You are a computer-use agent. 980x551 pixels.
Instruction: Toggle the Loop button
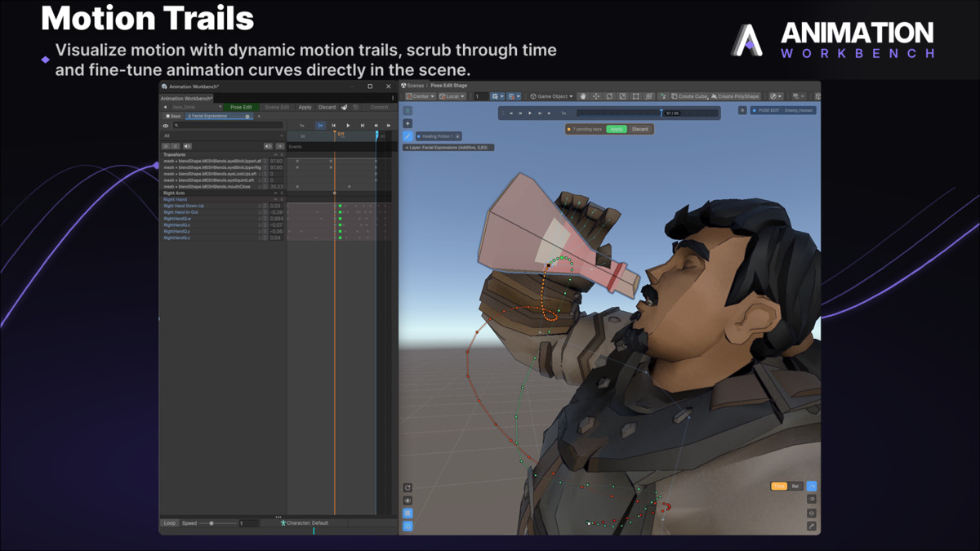click(x=169, y=523)
